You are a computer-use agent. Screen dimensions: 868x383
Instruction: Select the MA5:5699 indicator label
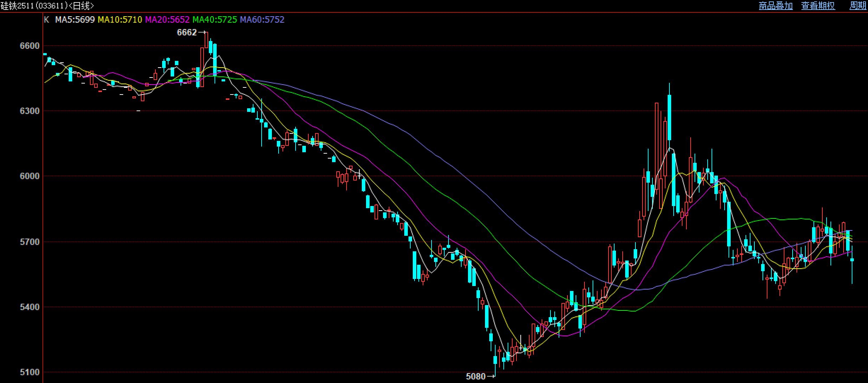pos(75,20)
